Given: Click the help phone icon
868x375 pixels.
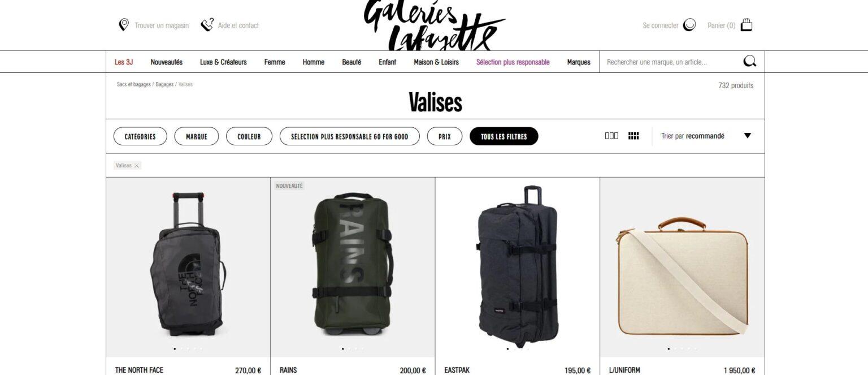Looking at the screenshot, I should coord(207,25).
